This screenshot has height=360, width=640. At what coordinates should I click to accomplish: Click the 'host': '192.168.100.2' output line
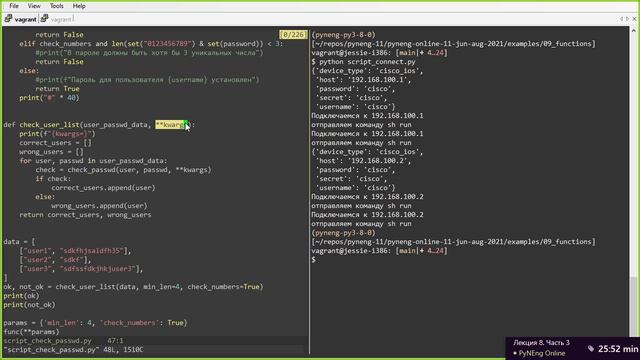(364, 160)
